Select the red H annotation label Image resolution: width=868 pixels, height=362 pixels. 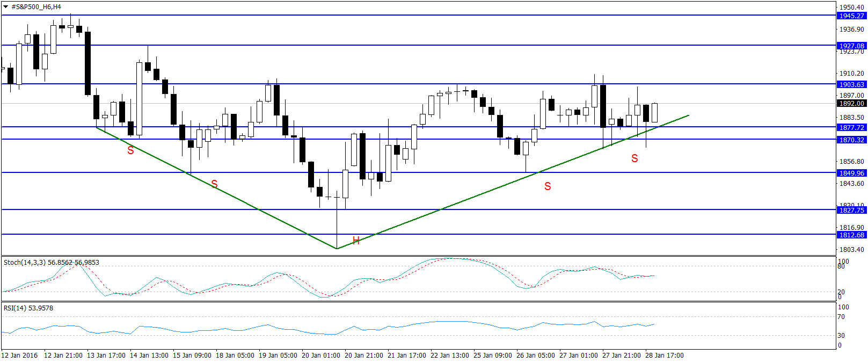[356, 240]
